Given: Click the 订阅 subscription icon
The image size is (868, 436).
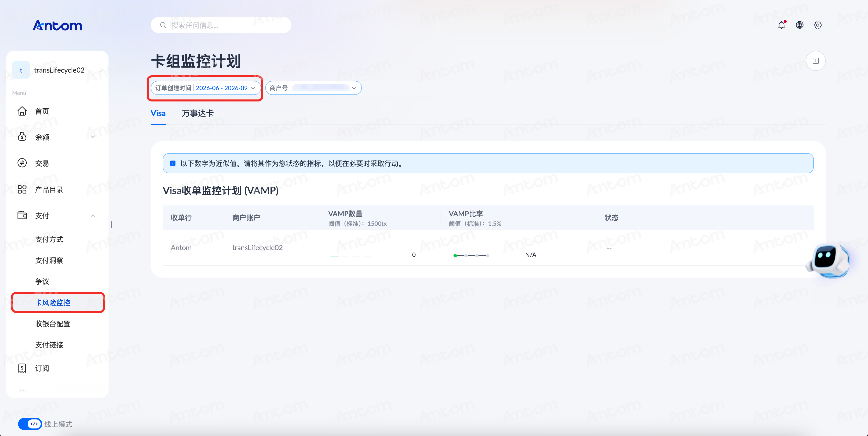Looking at the screenshot, I should pos(22,368).
